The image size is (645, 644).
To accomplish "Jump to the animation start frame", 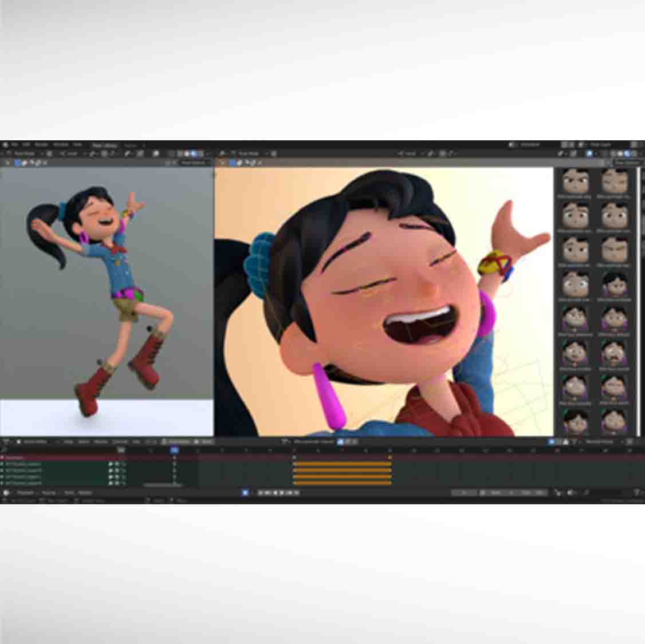I will pyautogui.click(x=261, y=493).
